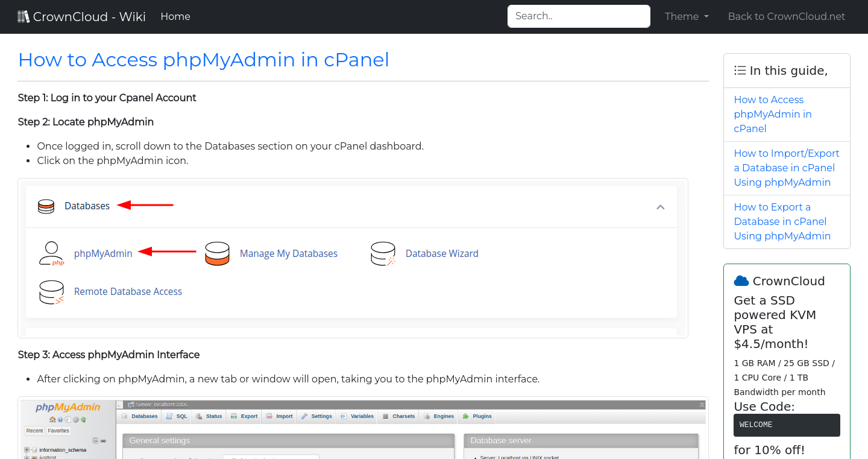The image size is (868, 459).
Task: Click the Database server panel header
Action: click(x=580, y=440)
